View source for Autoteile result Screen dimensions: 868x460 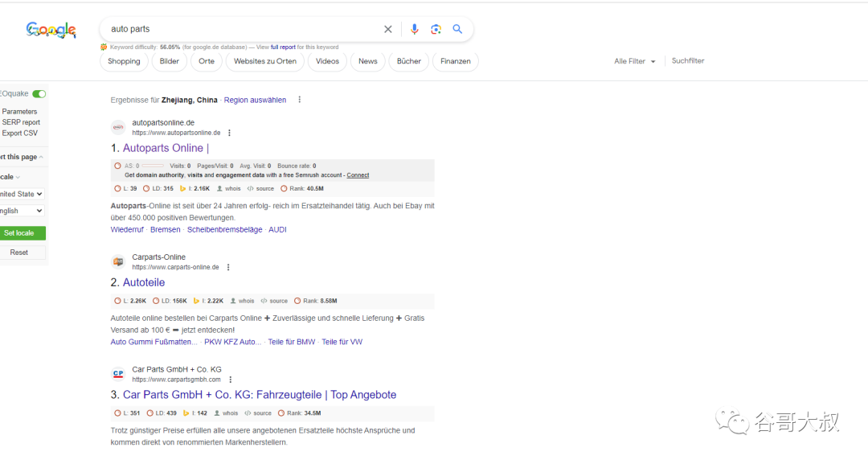click(x=274, y=301)
